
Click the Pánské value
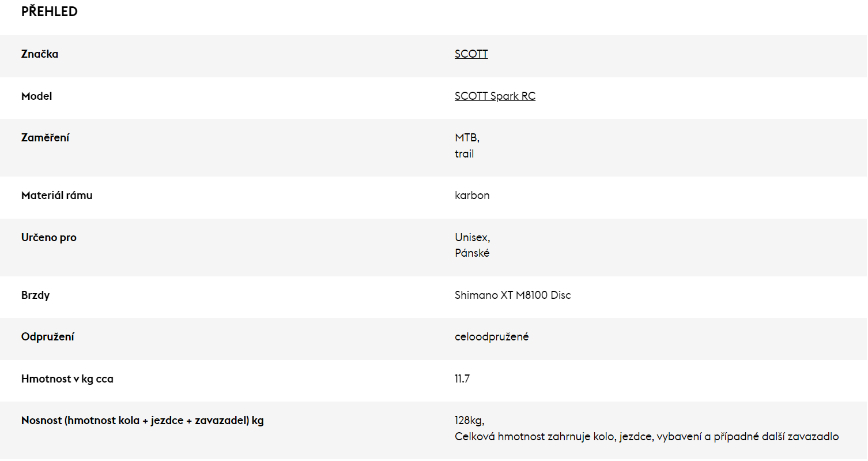(472, 253)
